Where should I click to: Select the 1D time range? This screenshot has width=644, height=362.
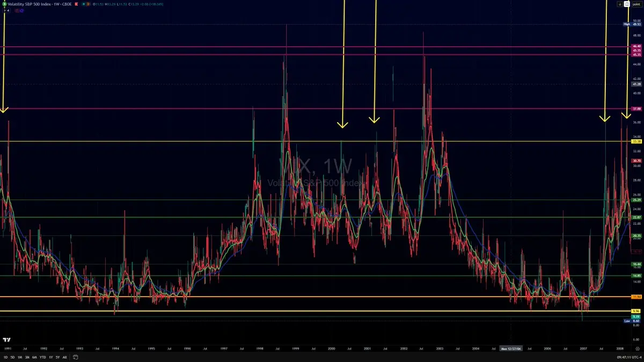(5, 357)
